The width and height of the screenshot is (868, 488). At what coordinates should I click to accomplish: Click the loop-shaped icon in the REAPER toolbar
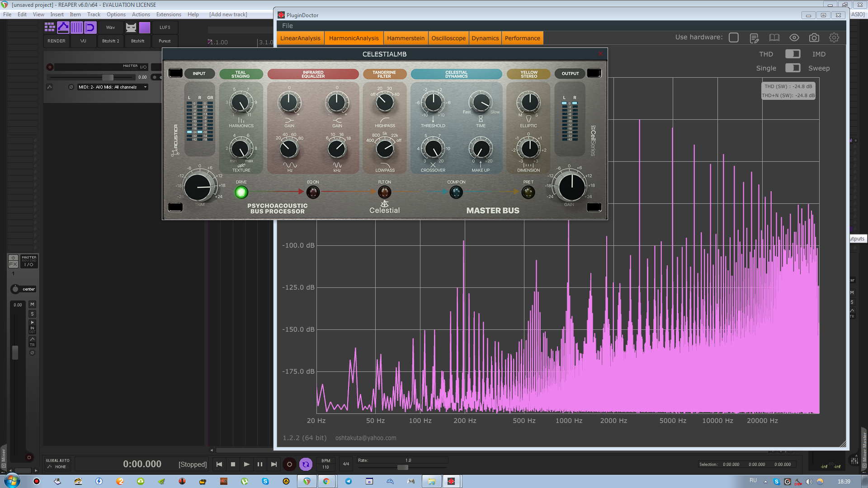90,28
